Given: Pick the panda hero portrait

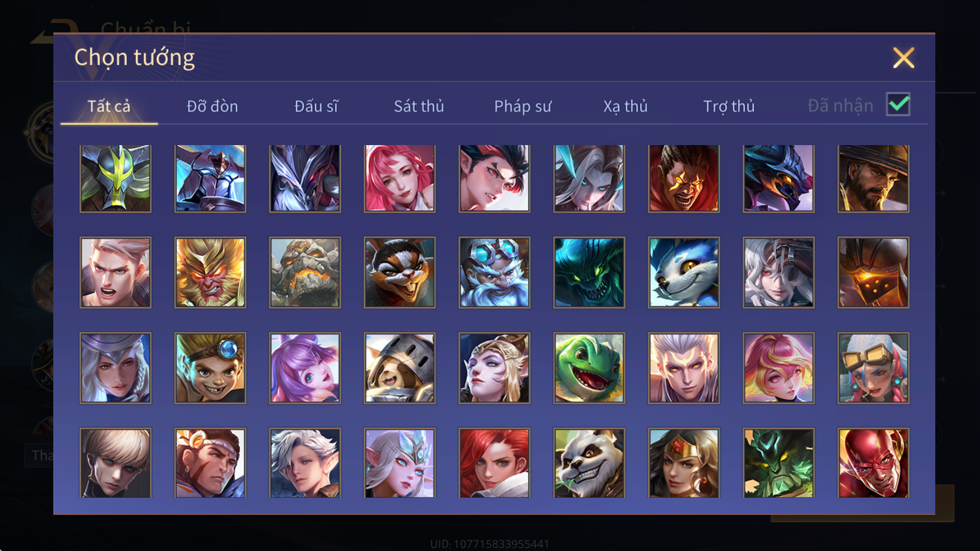Looking at the screenshot, I should (x=589, y=463).
